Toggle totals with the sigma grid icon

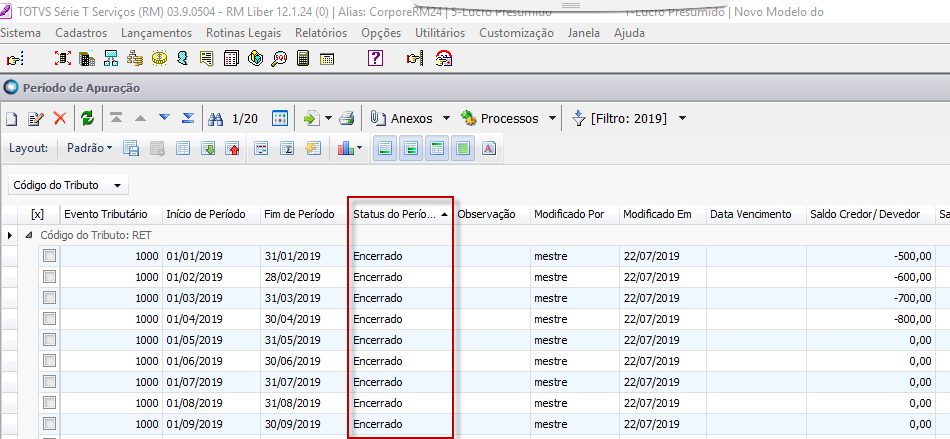pos(288,148)
